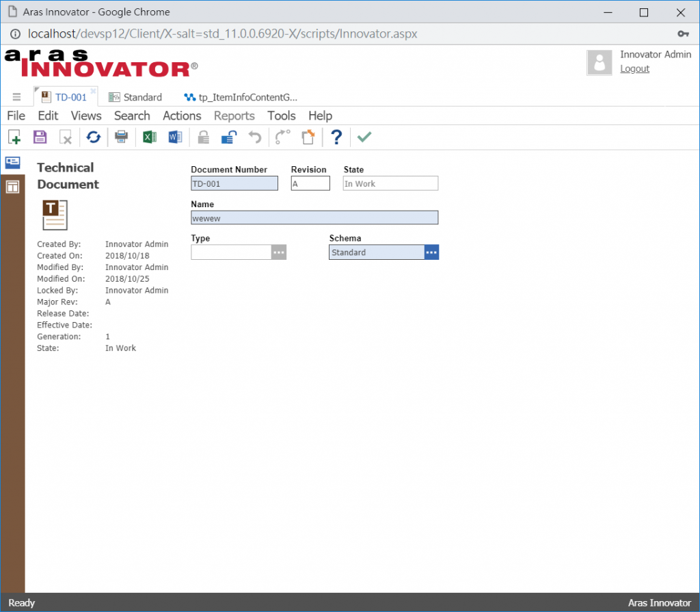700x612 pixels.
Task: Click the Delete item icon in toolbar
Action: 66,137
